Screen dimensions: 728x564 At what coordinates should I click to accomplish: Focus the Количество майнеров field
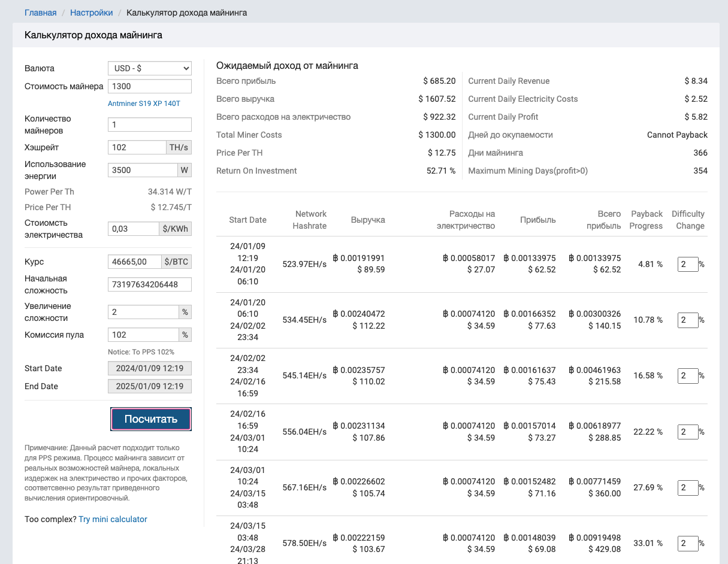pos(149,125)
